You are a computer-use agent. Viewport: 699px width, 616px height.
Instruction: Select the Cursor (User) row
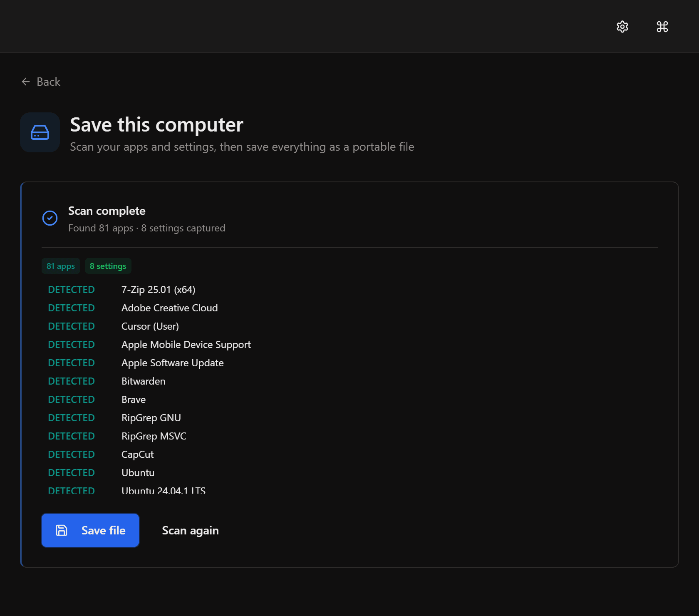[x=150, y=326]
